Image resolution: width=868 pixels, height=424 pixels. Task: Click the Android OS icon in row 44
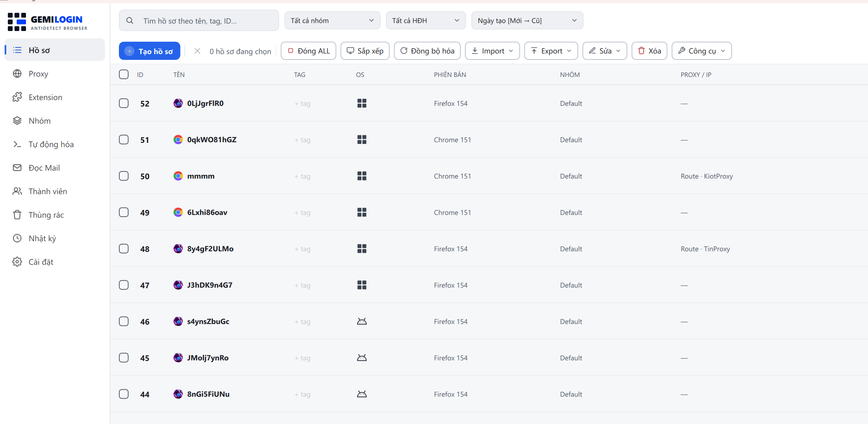(x=362, y=394)
